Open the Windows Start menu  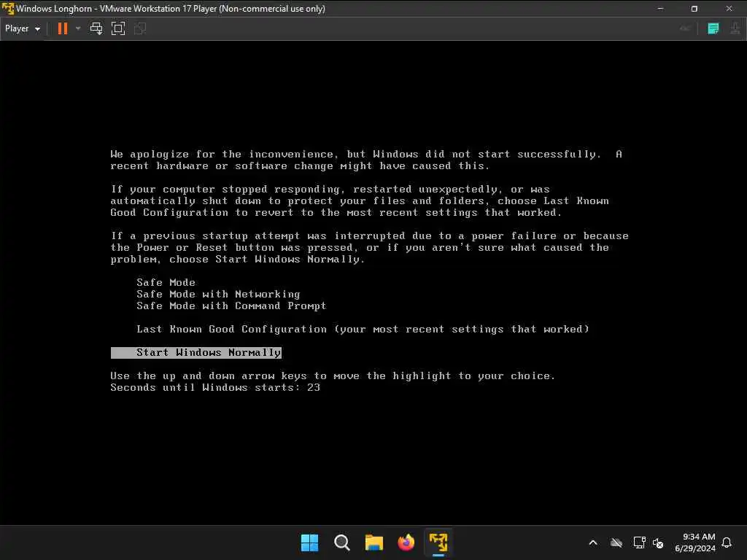click(x=309, y=542)
